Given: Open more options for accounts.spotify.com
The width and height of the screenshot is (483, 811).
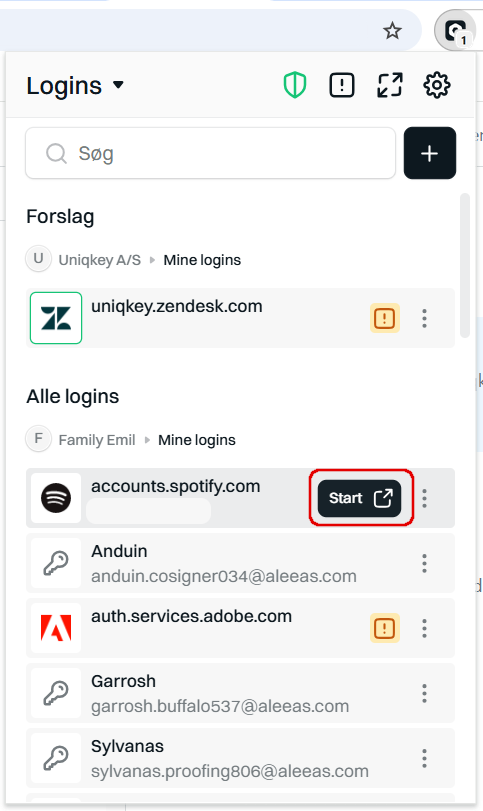Looking at the screenshot, I should (x=425, y=498).
